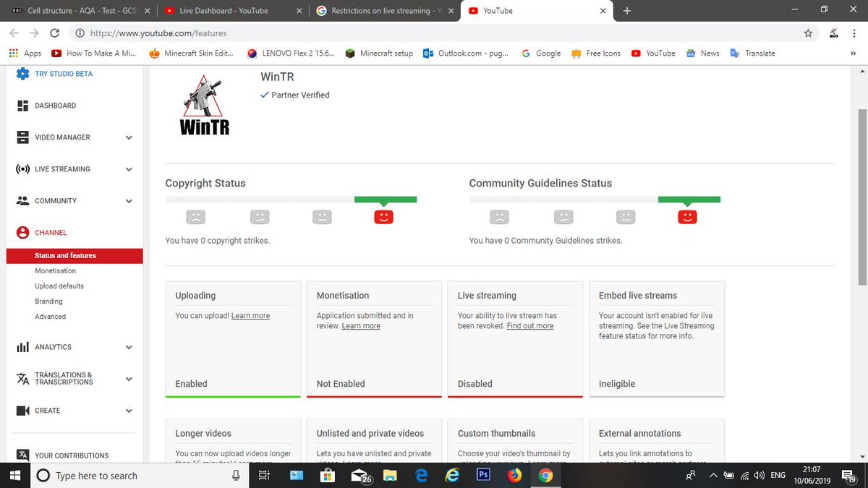
Task: Select Upload defaults in the Channel menu
Action: [x=59, y=286]
